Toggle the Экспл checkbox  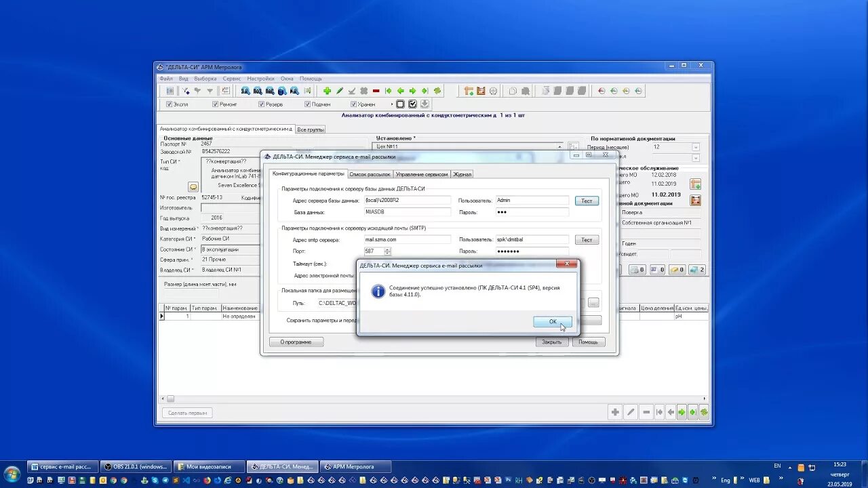click(x=170, y=104)
